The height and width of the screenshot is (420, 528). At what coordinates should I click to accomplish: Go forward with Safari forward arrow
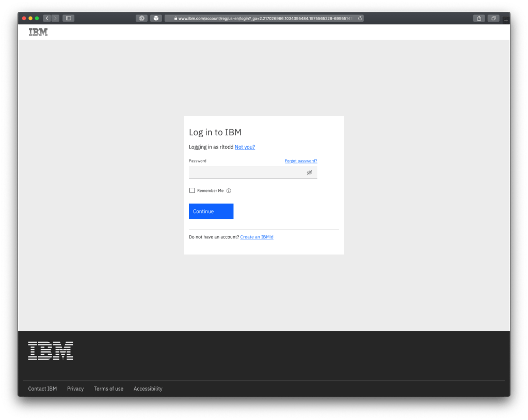click(55, 19)
